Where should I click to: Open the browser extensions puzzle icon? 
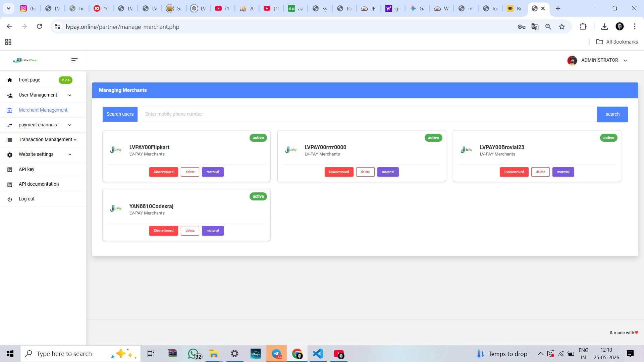point(583,27)
